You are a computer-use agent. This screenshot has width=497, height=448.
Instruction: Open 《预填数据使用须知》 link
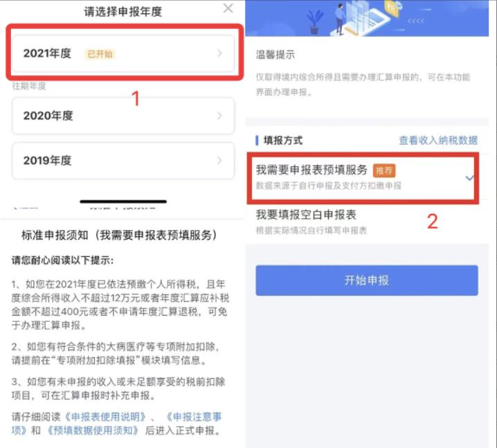pos(92,430)
